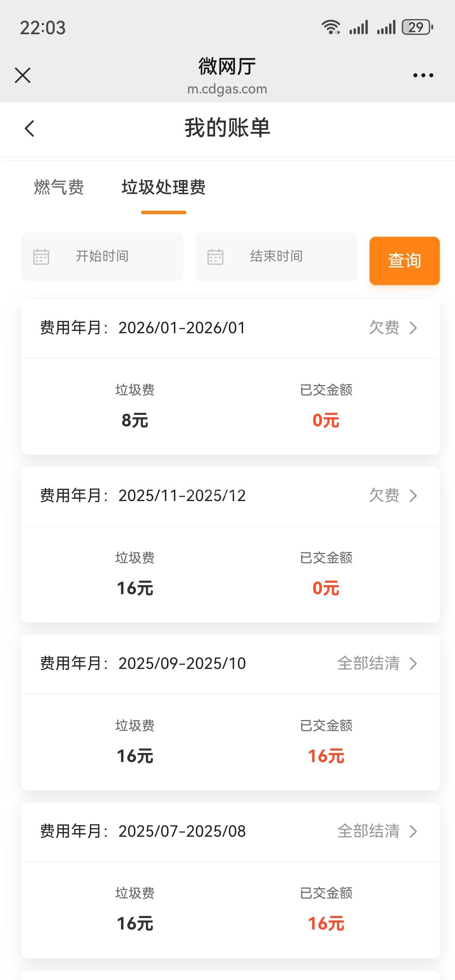Open 欠费 status for 2026/01 bill

click(x=384, y=328)
